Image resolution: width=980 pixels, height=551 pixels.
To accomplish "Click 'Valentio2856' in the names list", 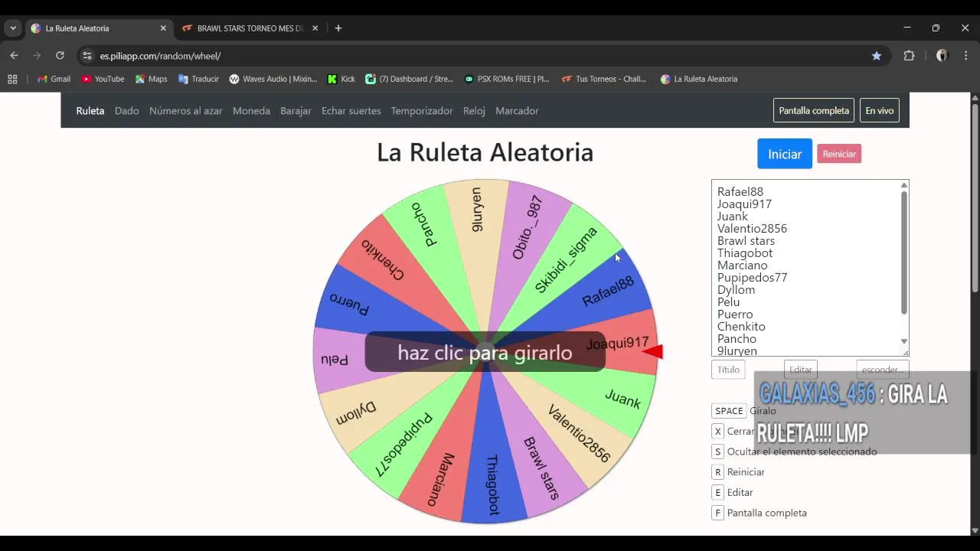I will coord(752,229).
